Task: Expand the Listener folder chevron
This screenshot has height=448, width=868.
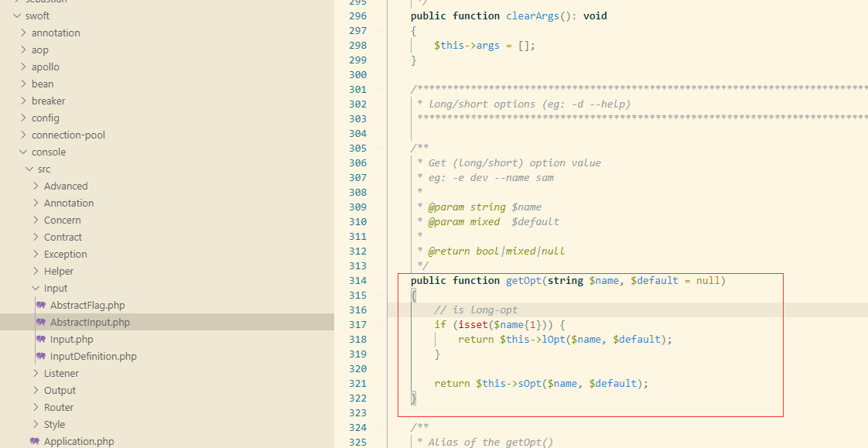Action: tap(36, 373)
